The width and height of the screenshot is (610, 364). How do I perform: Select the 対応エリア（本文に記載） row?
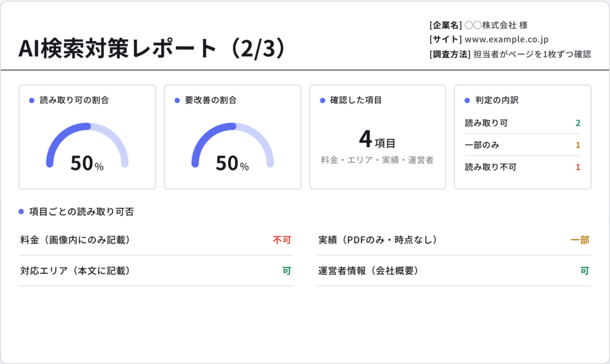click(156, 270)
